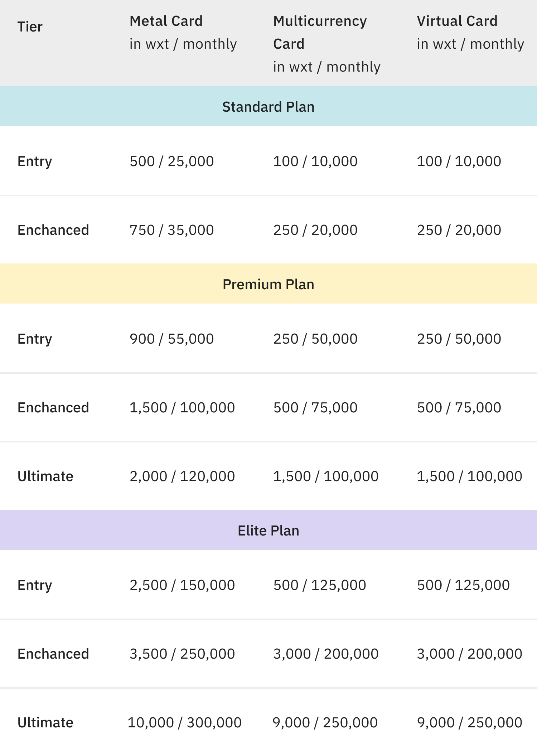537x756 pixels.
Task: Click the Standard Plan Entry tier label
Action: tap(35, 161)
